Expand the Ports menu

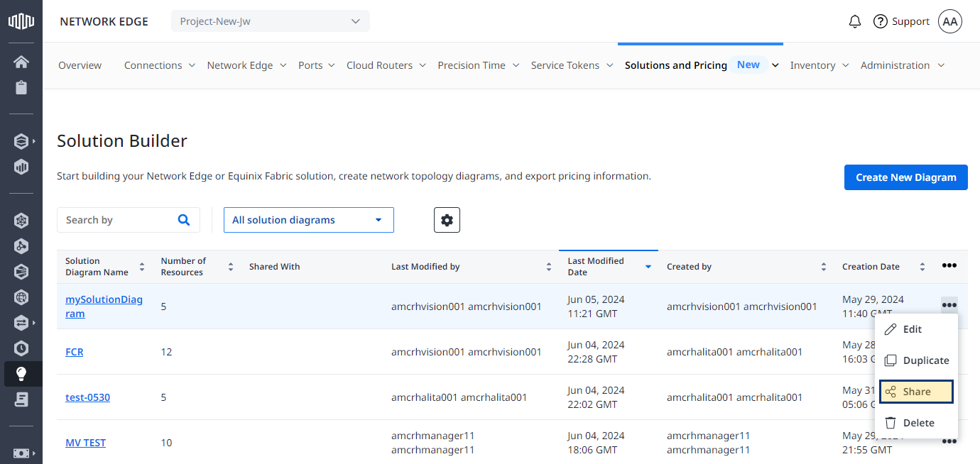coord(317,65)
